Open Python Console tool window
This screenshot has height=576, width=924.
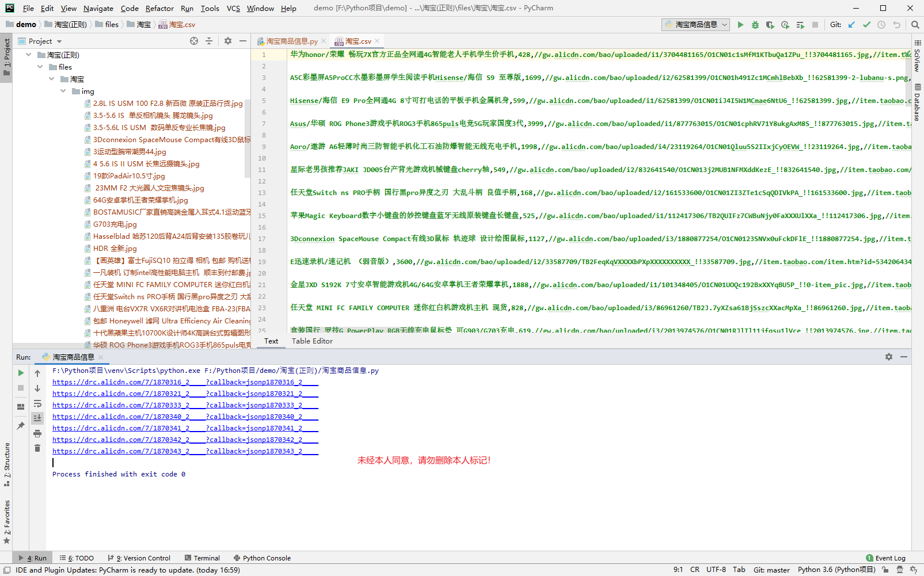pos(263,558)
